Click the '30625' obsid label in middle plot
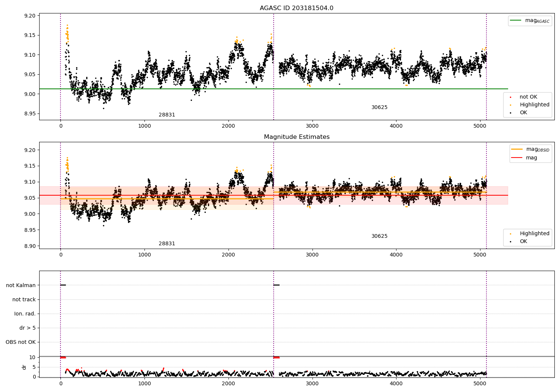This screenshot has width=560, height=392. point(379,236)
